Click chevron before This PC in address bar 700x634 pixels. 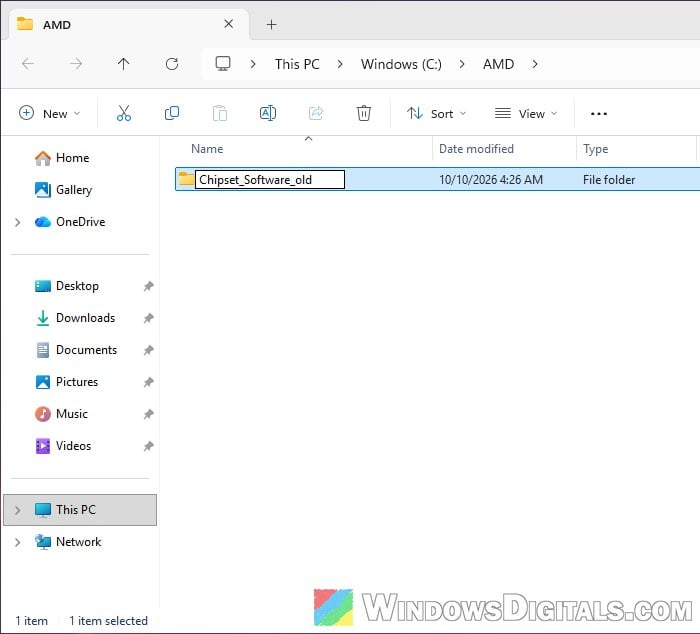coord(253,64)
